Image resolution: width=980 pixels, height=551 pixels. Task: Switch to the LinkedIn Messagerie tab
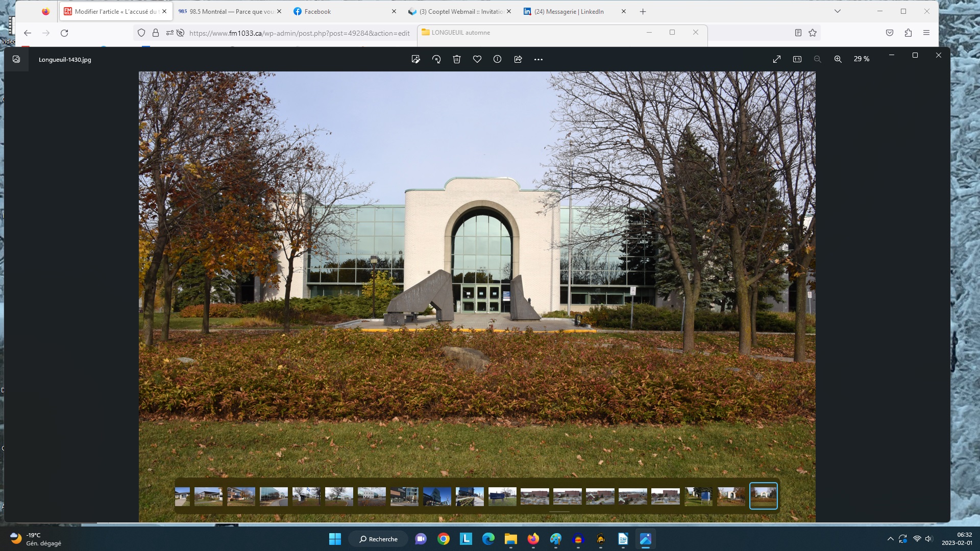(x=569, y=11)
